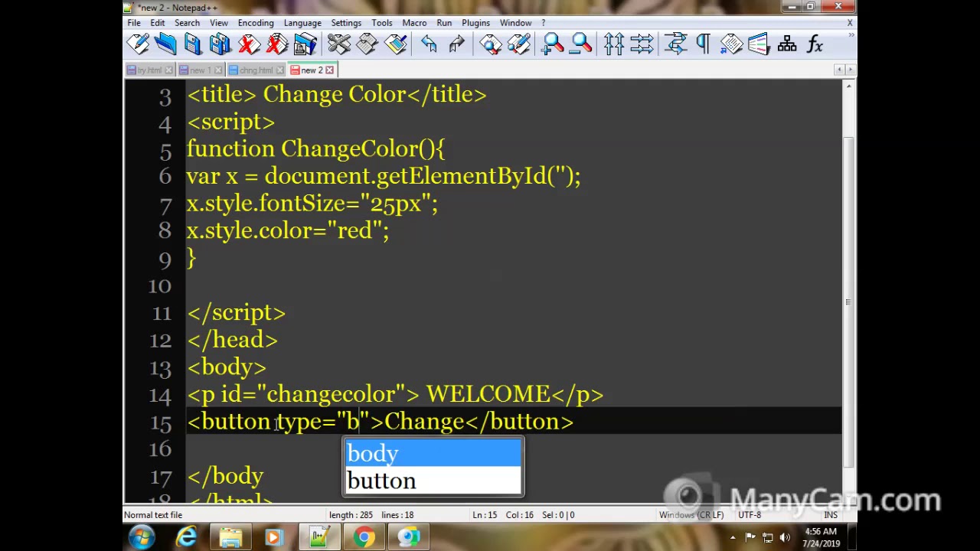
Task: Toggle synchronize vertical scrolling icon
Action: 614,44
